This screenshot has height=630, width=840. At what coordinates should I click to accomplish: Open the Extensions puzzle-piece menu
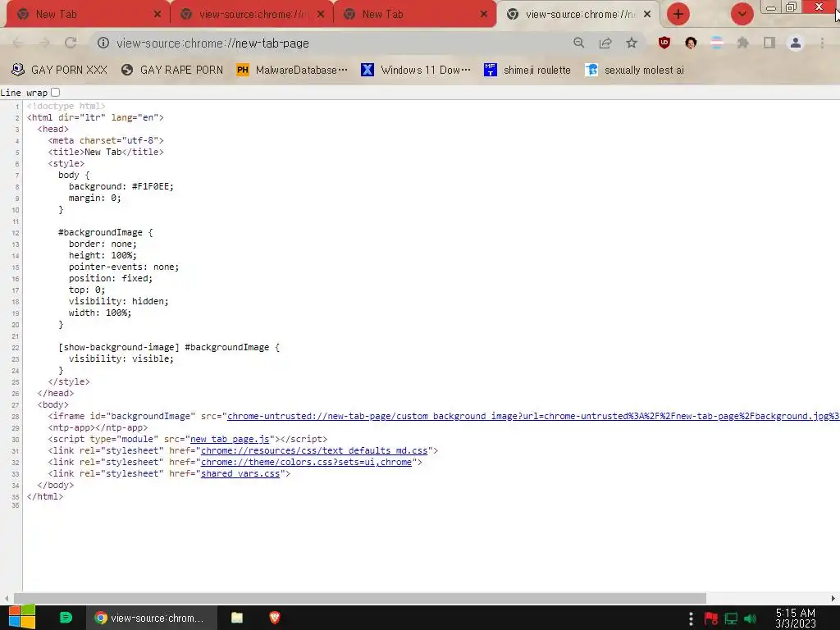[x=742, y=43]
